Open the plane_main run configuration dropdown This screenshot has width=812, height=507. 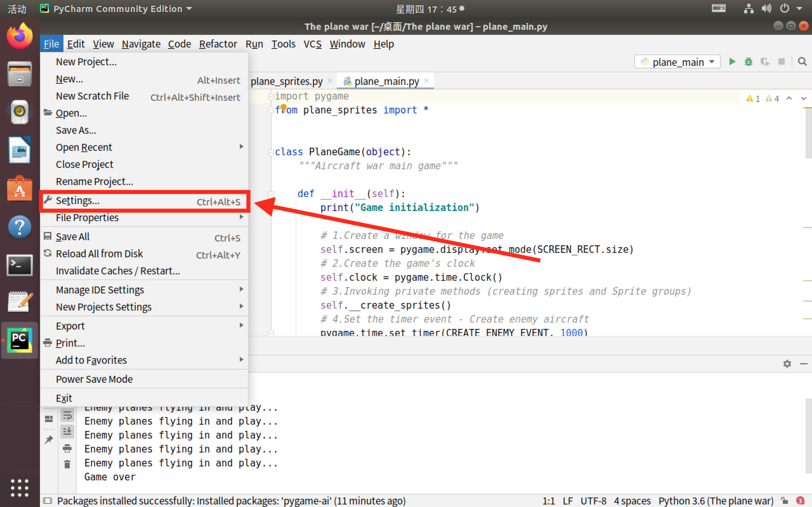coord(677,62)
